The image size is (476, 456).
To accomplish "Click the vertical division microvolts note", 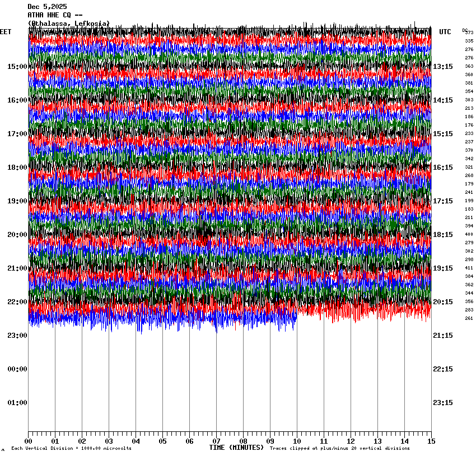I will (71, 448).
